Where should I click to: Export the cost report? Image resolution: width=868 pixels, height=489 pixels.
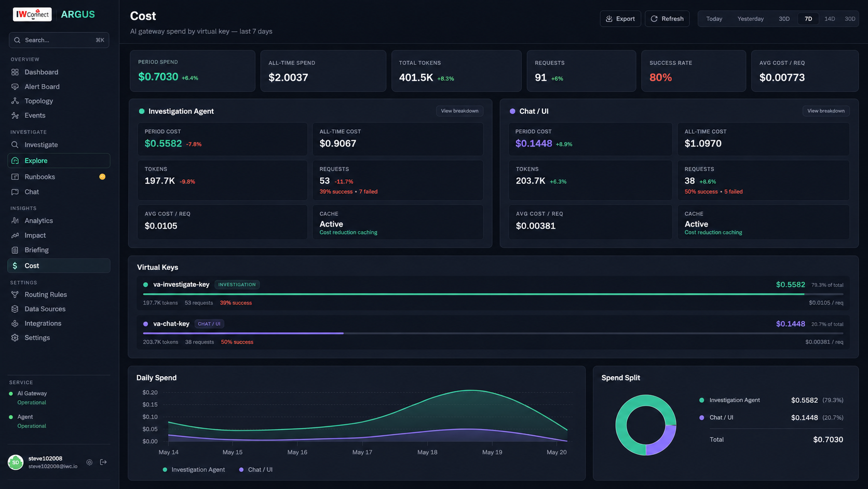click(620, 19)
